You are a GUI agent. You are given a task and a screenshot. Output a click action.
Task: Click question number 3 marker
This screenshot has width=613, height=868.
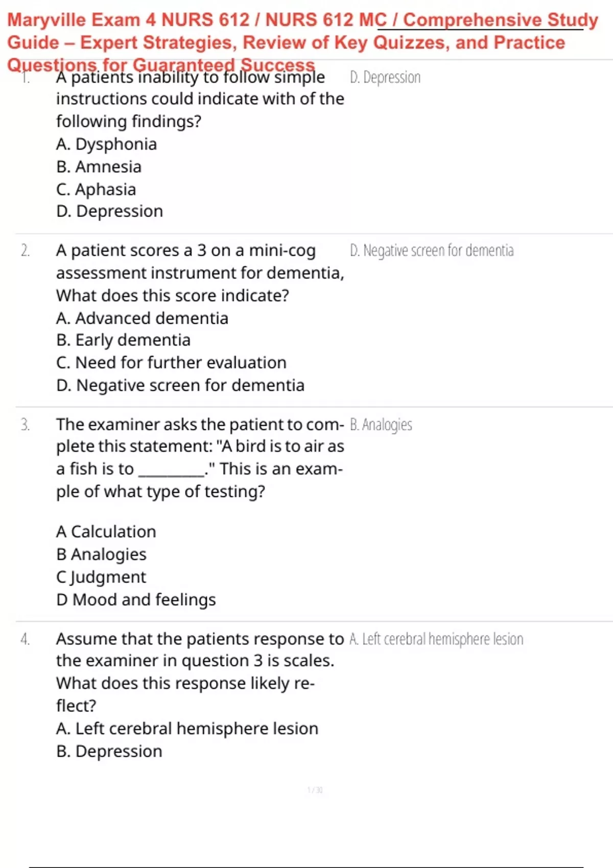pyautogui.click(x=25, y=425)
